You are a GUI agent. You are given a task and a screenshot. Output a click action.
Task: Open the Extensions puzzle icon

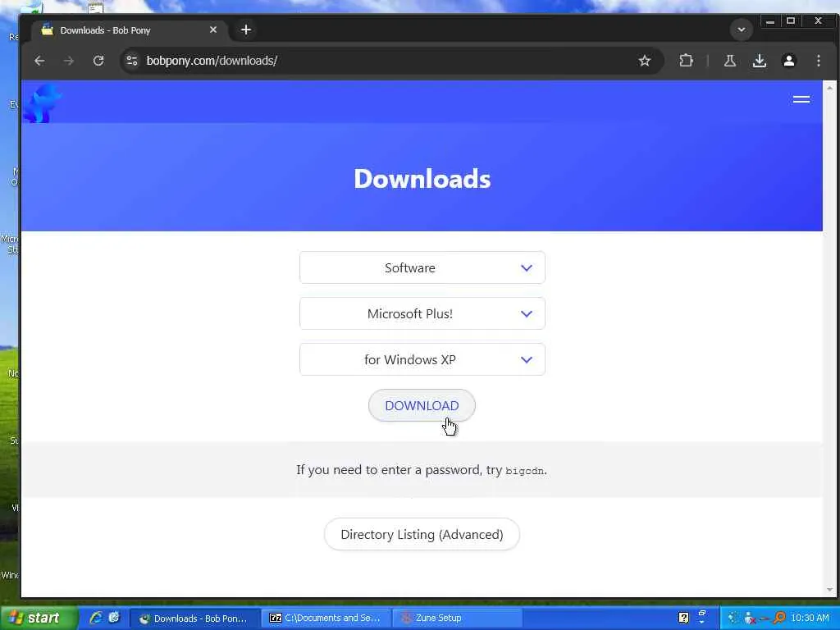point(687,61)
